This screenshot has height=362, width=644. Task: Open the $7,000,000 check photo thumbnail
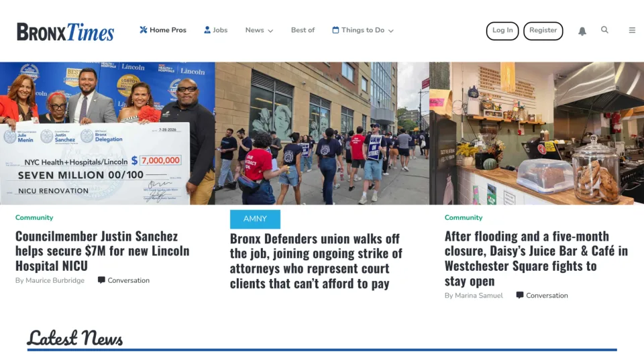[107, 133]
